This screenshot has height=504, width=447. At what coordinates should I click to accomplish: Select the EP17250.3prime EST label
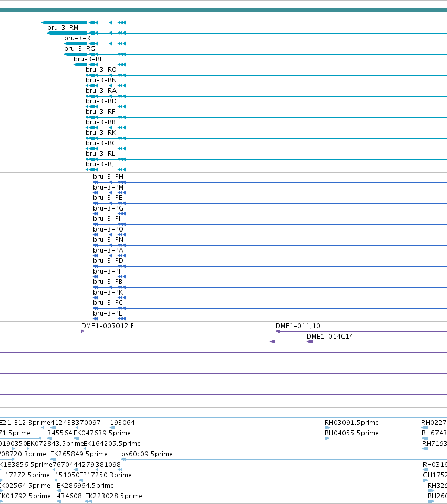coord(106,475)
